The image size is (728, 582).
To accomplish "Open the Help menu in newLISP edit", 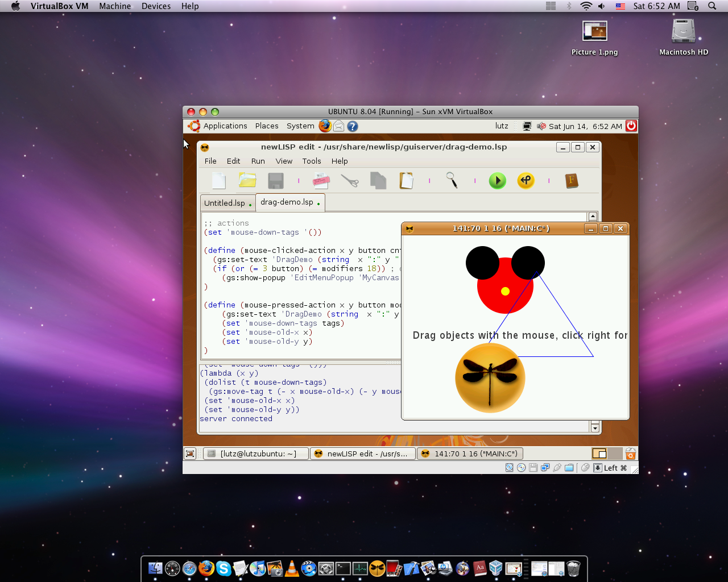I will [340, 161].
